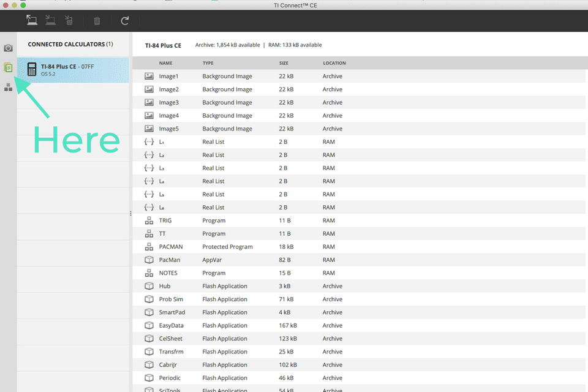The width and height of the screenshot is (588, 392).
Task: Click the Image3 picture icon
Action: pos(149,102)
